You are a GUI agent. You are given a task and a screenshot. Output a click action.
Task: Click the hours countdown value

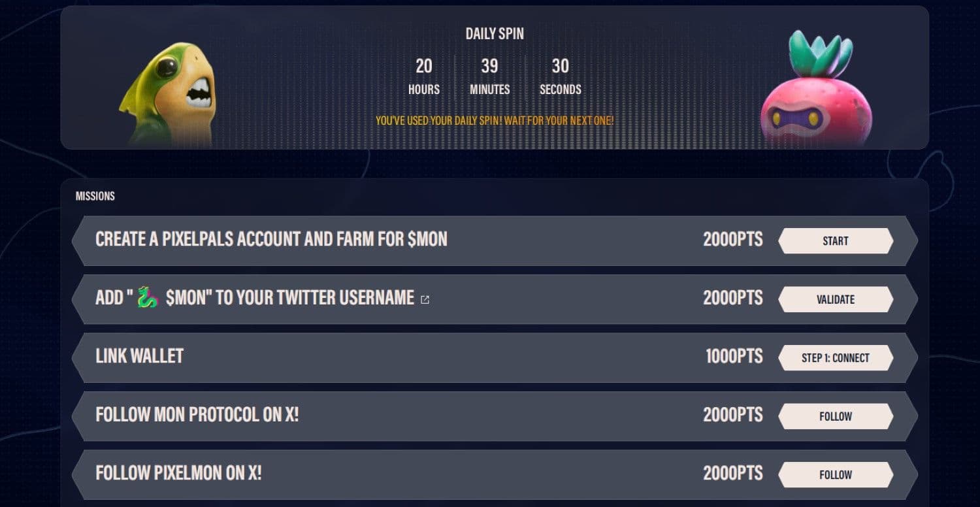coord(424,66)
